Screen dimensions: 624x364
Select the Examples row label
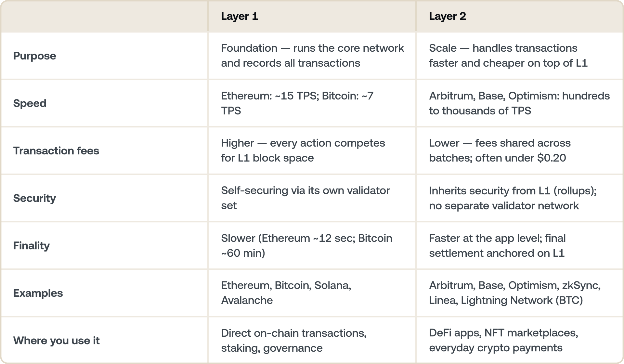click(x=38, y=293)
